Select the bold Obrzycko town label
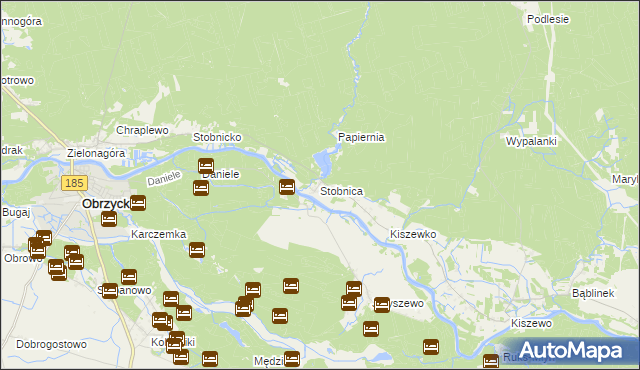The height and width of the screenshot is (370, 640). click(x=106, y=204)
